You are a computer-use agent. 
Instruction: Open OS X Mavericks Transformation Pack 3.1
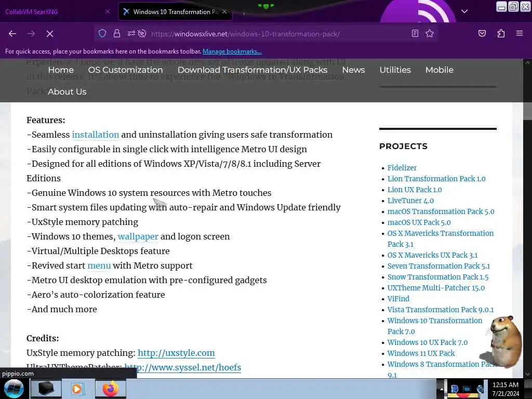point(441,238)
